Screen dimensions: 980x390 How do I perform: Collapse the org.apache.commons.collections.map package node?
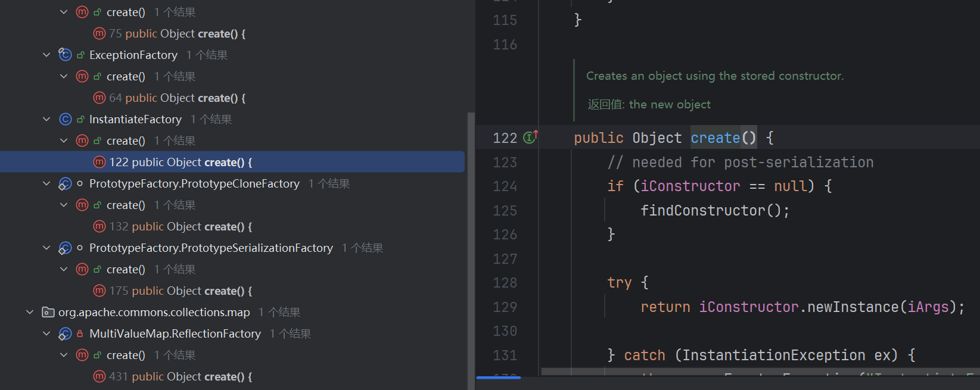[30, 312]
